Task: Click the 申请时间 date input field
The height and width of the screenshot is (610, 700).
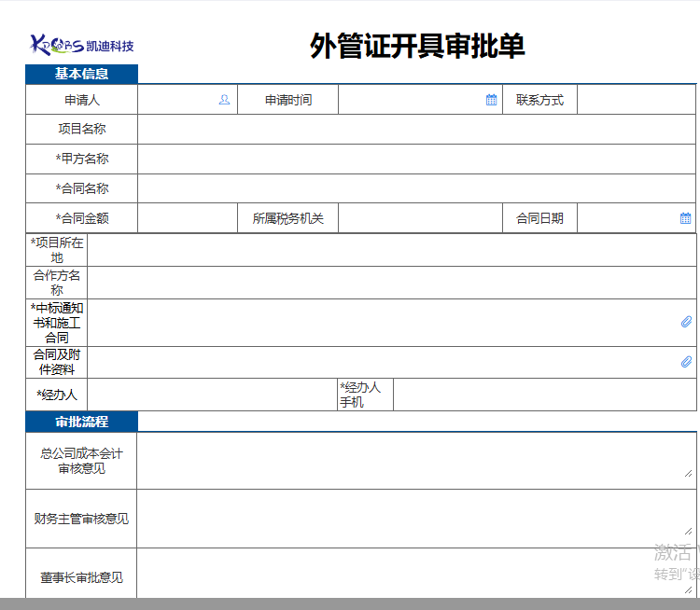Action: click(x=420, y=100)
